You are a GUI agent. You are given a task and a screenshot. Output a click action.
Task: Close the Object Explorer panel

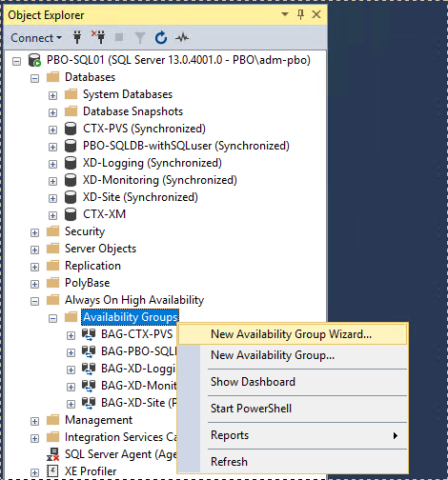click(x=316, y=14)
